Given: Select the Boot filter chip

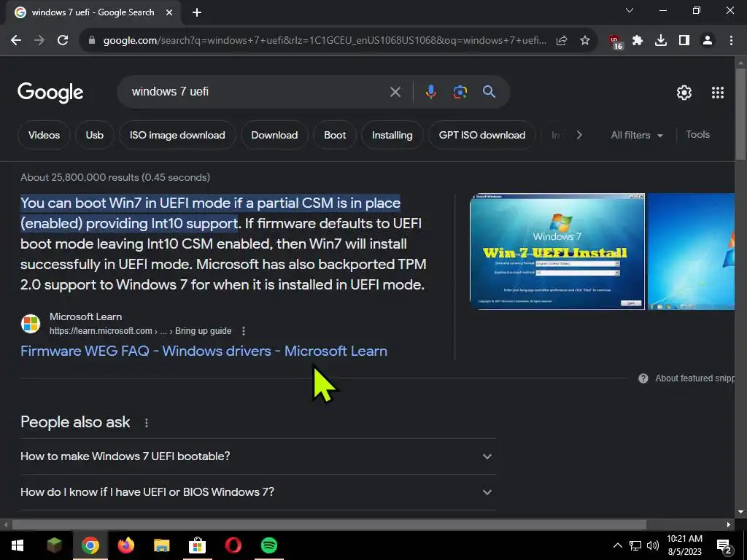Looking at the screenshot, I should click(335, 135).
